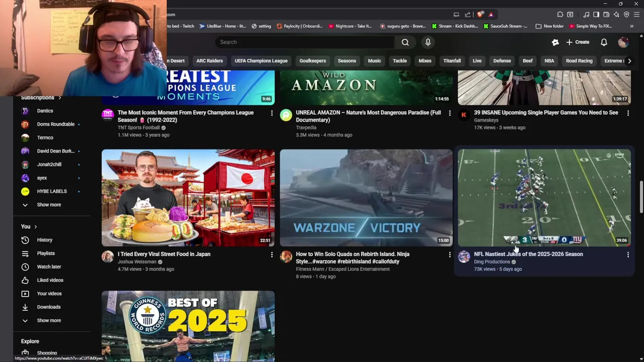Click Brave Rewards triangle icon
Screen dimensions: 644x362
(x=491, y=15)
